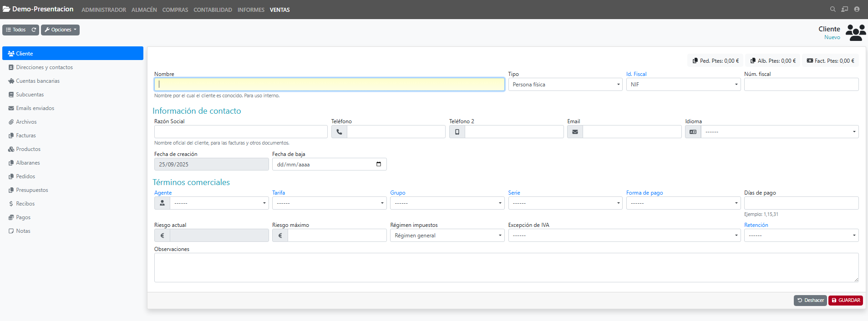
Task: Open Cuentas bancarias sidebar section
Action: pyautogui.click(x=73, y=81)
